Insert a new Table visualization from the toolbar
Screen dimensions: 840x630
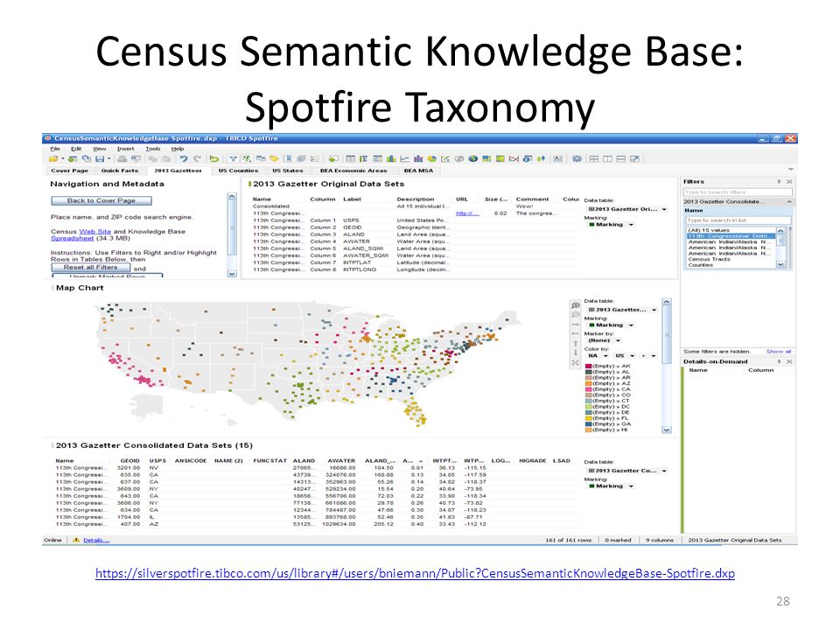[350, 158]
